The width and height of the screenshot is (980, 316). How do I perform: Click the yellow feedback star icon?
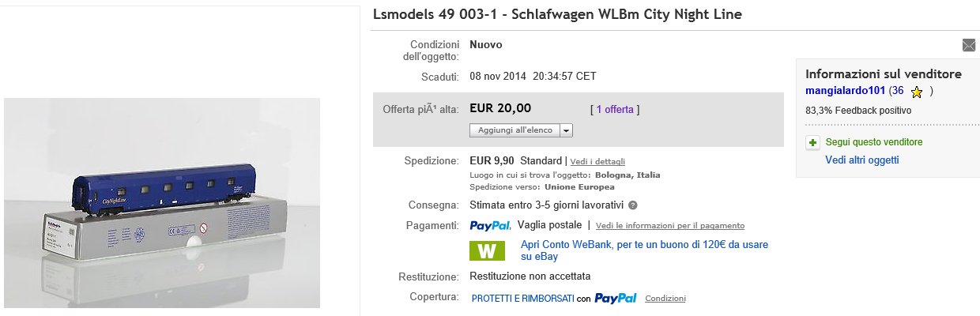tap(916, 92)
